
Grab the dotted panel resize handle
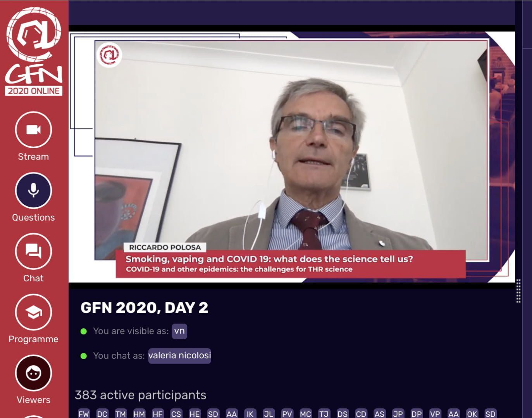518,291
